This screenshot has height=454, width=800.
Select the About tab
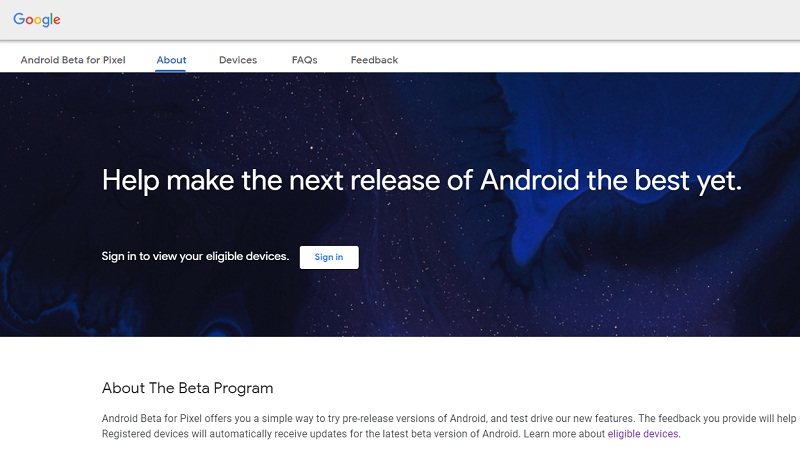tap(171, 60)
